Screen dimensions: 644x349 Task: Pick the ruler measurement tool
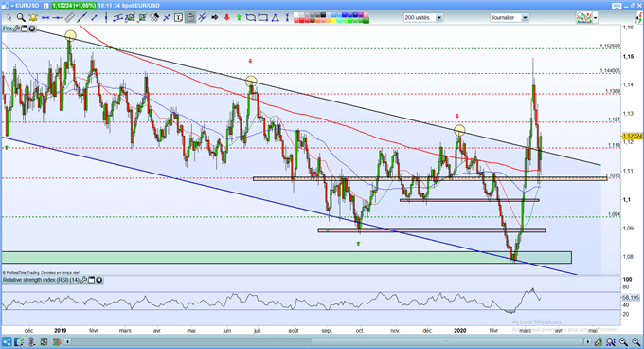[69, 18]
